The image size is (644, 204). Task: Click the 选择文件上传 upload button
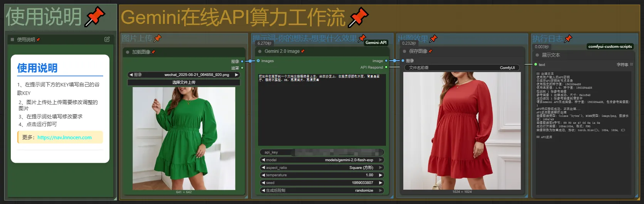(184, 83)
